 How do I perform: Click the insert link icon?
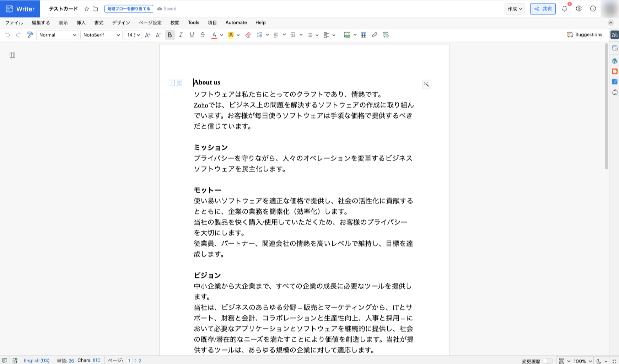click(375, 35)
